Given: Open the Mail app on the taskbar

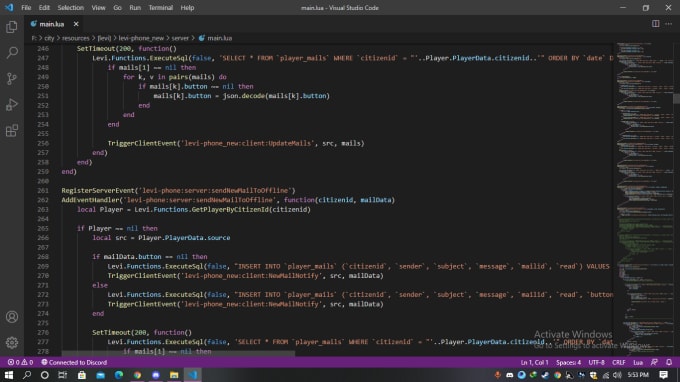Looking at the screenshot, I should (100, 375).
